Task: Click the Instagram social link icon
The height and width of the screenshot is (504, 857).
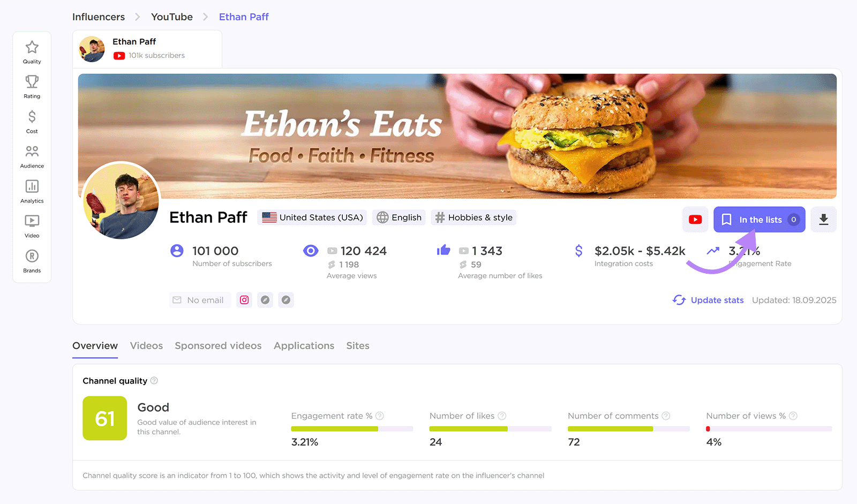Action: tap(244, 300)
